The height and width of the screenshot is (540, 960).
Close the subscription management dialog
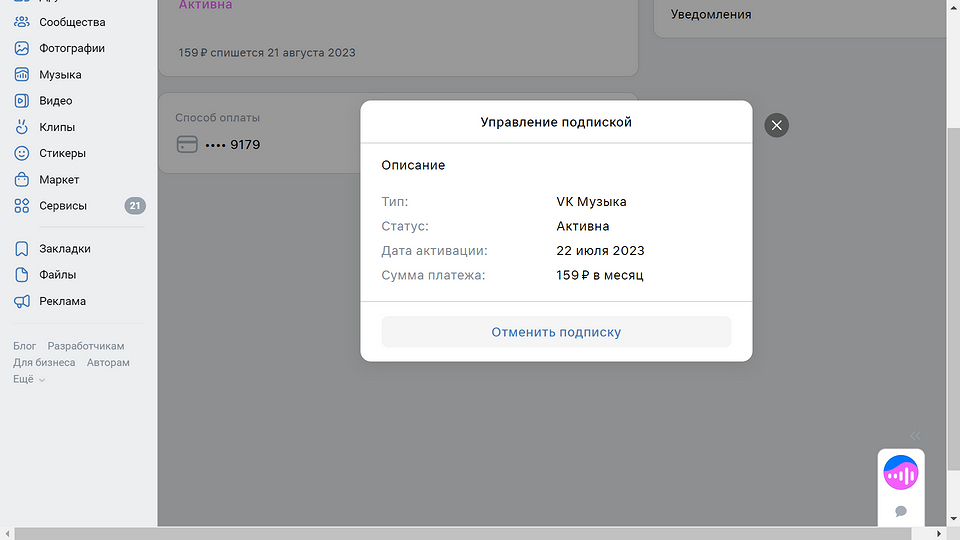coord(776,125)
